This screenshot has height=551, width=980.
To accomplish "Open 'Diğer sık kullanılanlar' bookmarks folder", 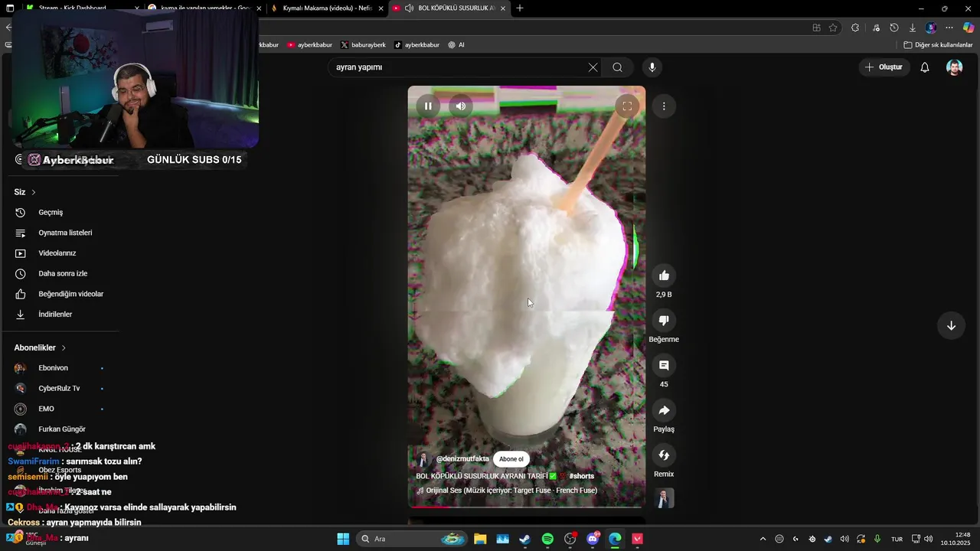I will 938,45.
